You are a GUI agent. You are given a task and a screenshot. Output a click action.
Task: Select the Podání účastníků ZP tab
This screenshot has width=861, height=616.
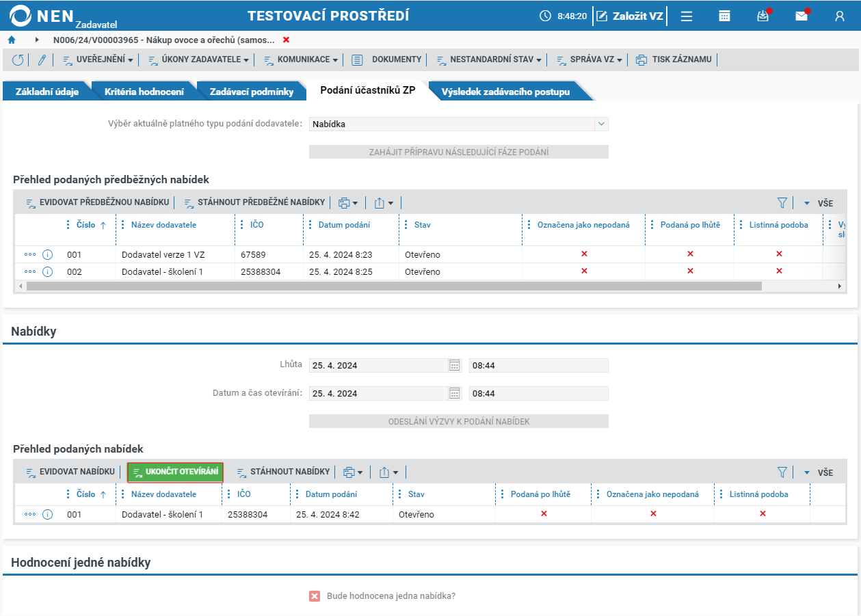click(x=368, y=91)
